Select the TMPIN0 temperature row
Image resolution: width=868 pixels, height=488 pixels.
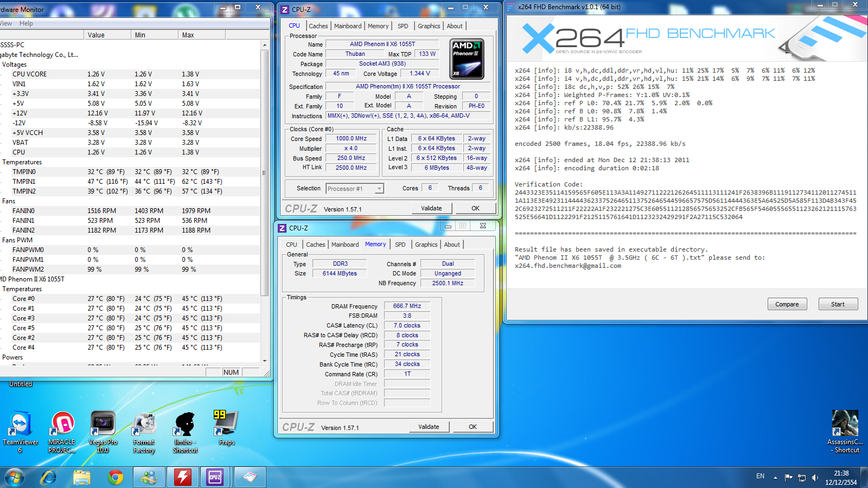pyautogui.click(x=130, y=172)
